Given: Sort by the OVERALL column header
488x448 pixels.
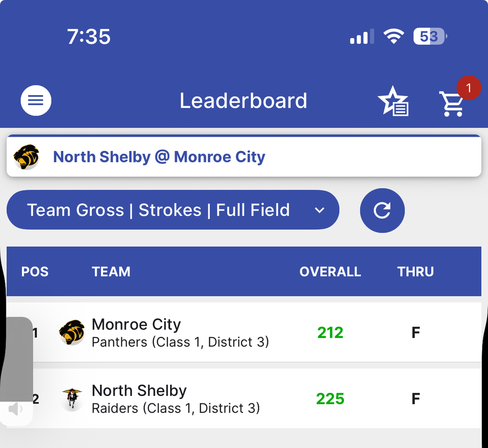Looking at the screenshot, I should [x=330, y=272].
